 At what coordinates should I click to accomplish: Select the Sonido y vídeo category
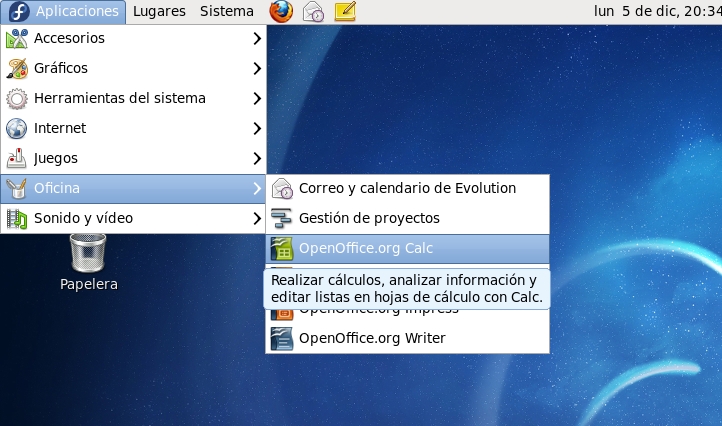[x=134, y=218]
